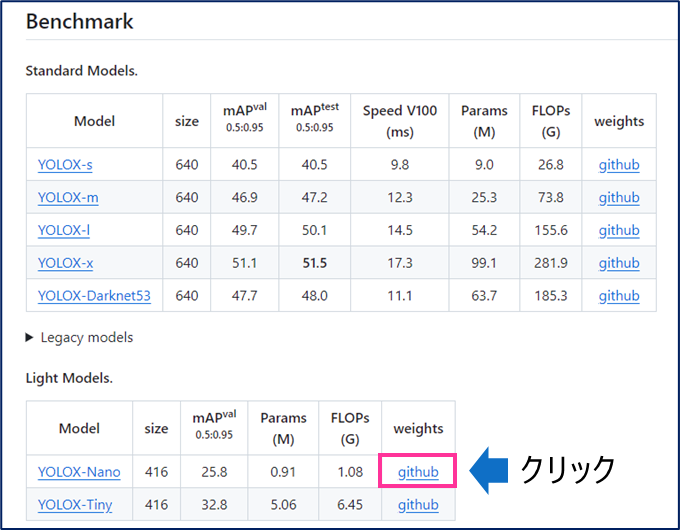Download YOLOX-Nano weights via github link
This screenshot has height=530, width=680.
click(418, 472)
